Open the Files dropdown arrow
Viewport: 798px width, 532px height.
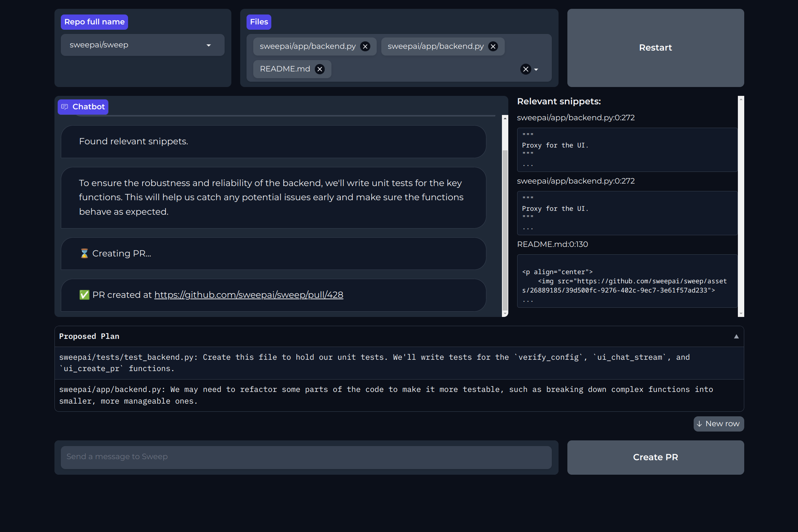click(x=536, y=70)
